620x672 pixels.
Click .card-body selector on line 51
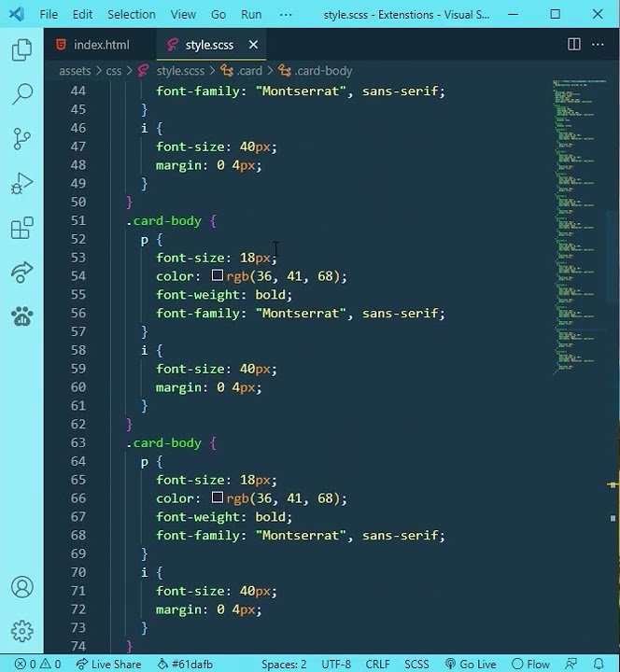[x=163, y=220]
